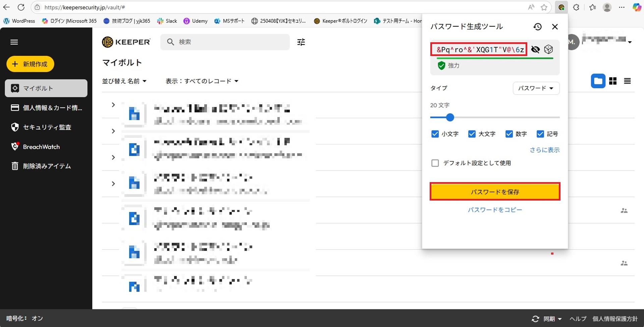Click the dice icon to regenerate password
Viewport: 644px width, 327px height.
pyautogui.click(x=548, y=50)
